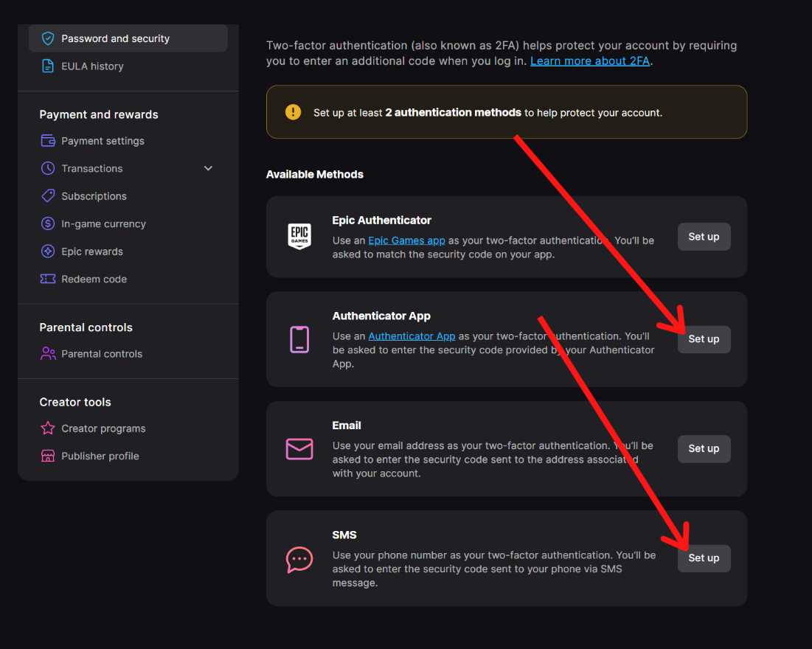Click the Parental controls people icon
This screenshot has height=649, width=812.
coord(48,354)
